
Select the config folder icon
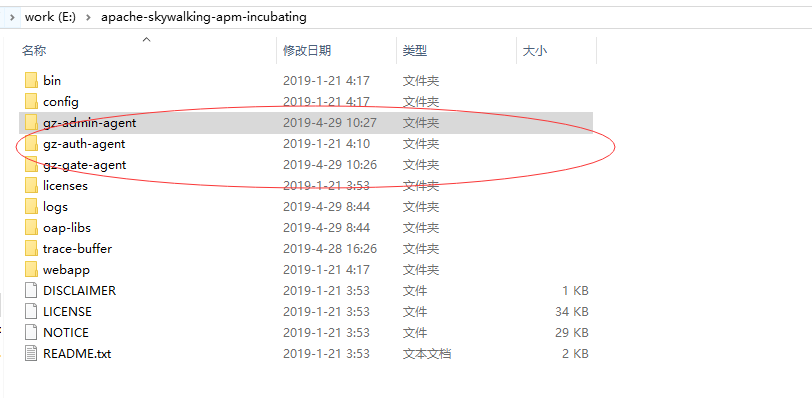(x=31, y=101)
